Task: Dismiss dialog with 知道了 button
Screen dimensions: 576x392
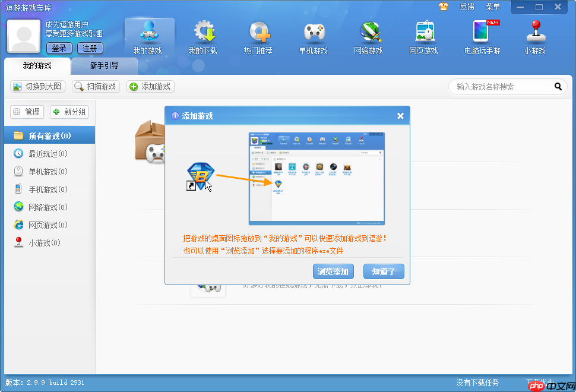Action: tap(384, 271)
